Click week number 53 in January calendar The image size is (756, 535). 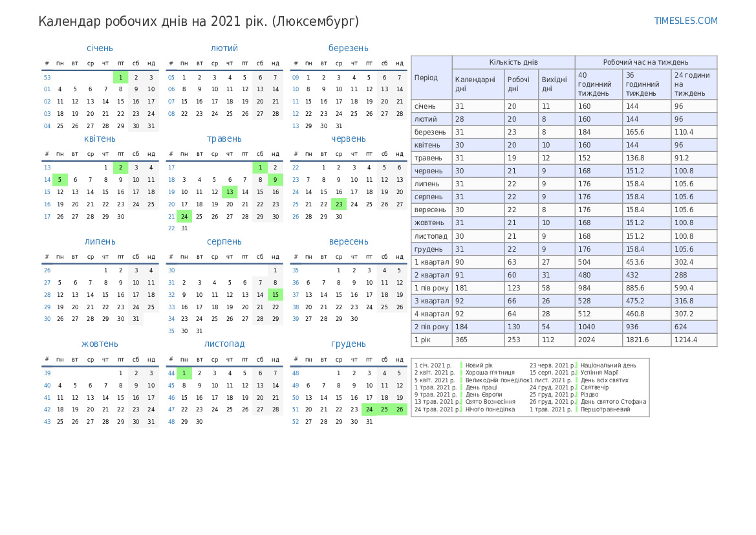(47, 78)
